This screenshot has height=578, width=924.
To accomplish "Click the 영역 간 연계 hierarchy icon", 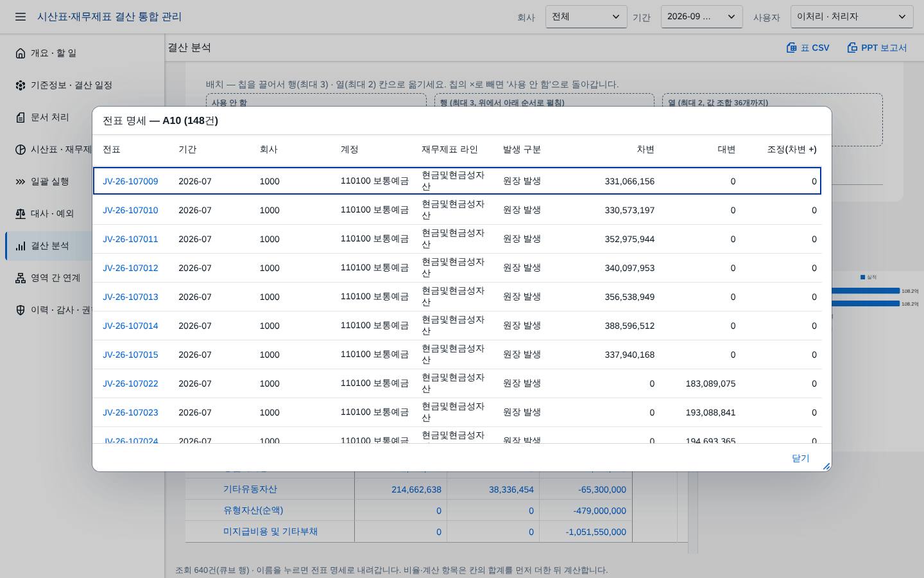I will 21,278.
